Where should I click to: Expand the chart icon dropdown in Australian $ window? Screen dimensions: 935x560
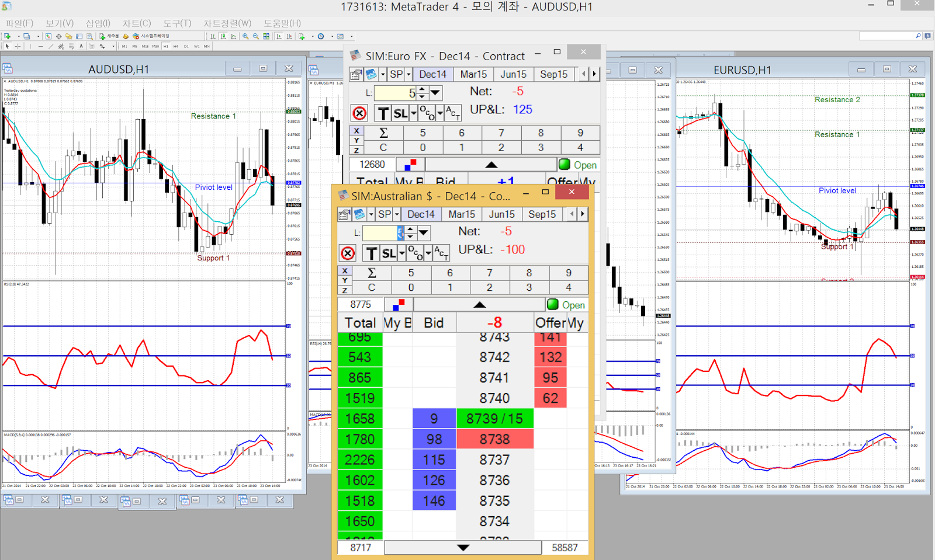click(371, 214)
